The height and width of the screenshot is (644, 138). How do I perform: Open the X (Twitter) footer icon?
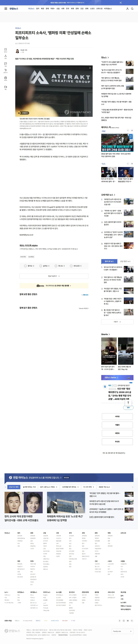pyautogui.click(x=132, y=621)
